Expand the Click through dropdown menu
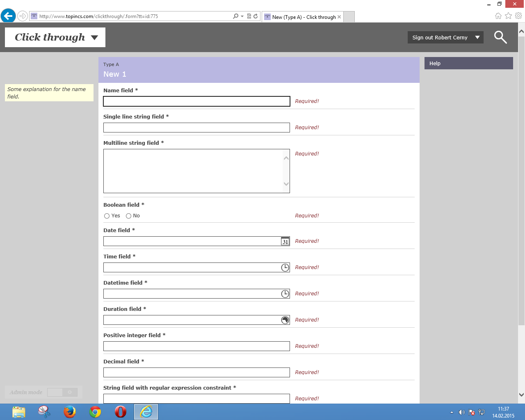Screen dimensions: 525x420 [x=94, y=38]
